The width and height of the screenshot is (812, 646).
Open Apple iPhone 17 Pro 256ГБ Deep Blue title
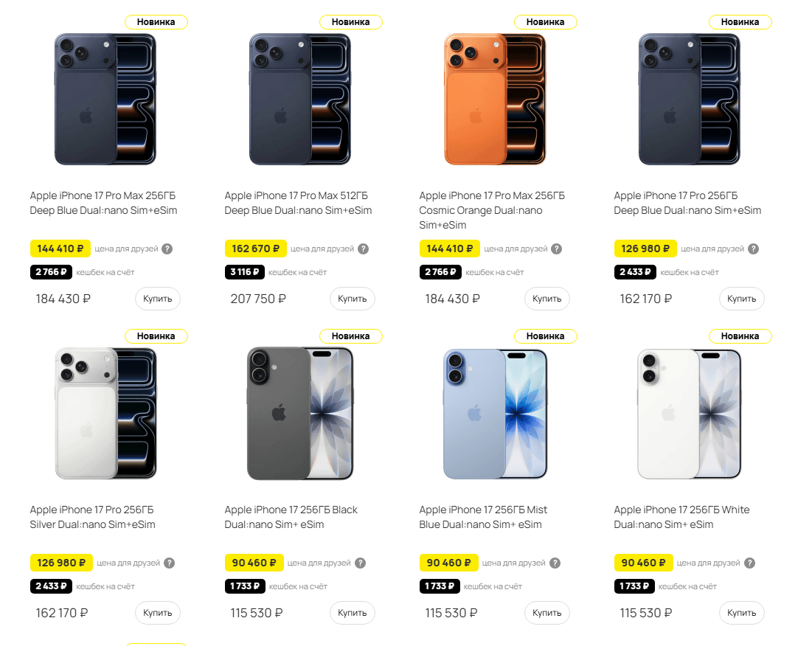click(687, 203)
